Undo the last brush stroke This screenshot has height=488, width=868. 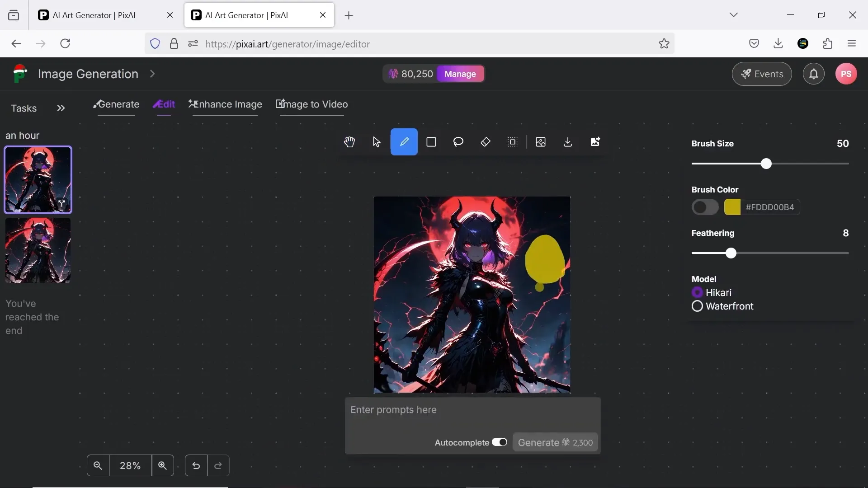click(196, 465)
